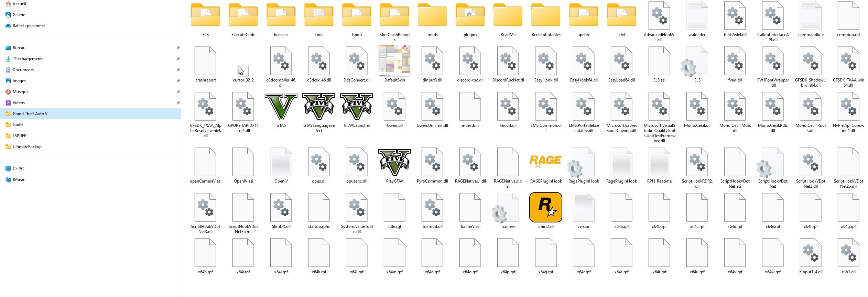Select the GTAVLauncher icon
This screenshot has height=297, width=868.
(357, 106)
